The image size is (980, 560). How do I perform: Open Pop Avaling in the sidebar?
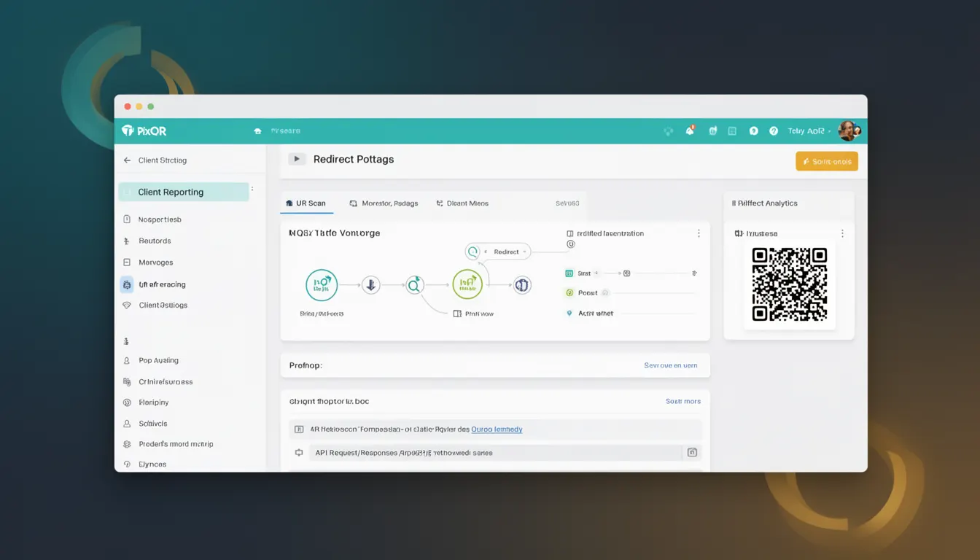[x=151, y=360]
